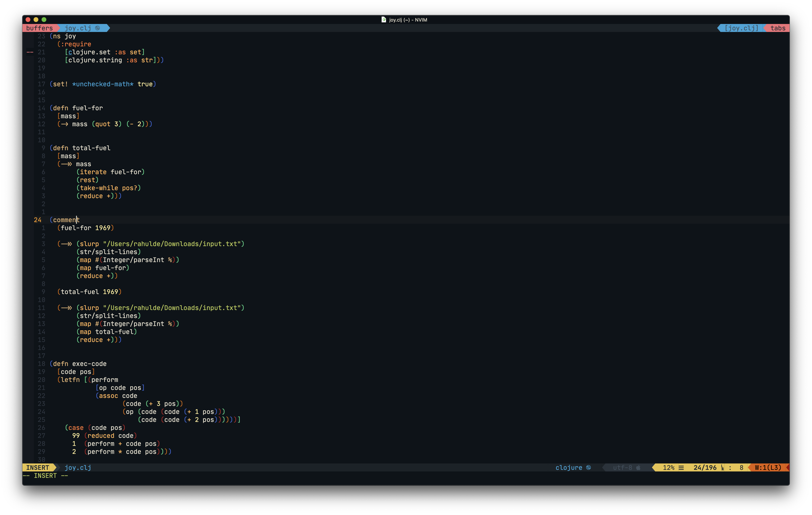812x515 pixels.
Task: Click the (case (code pos) line
Action: (x=95, y=428)
